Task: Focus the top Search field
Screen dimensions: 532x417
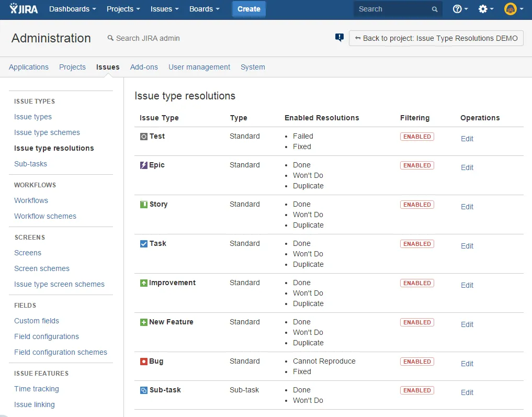Action: (x=398, y=9)
